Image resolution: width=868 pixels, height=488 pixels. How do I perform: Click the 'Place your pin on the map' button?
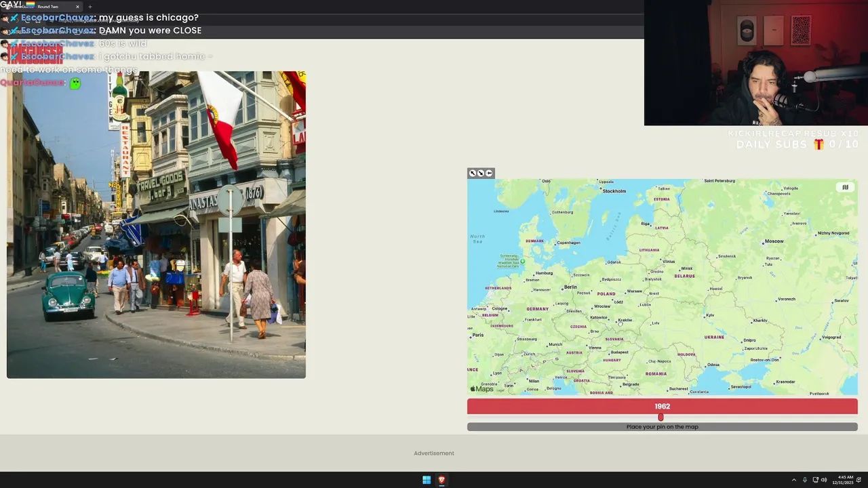pyautogui.click(x=663, y=427)
